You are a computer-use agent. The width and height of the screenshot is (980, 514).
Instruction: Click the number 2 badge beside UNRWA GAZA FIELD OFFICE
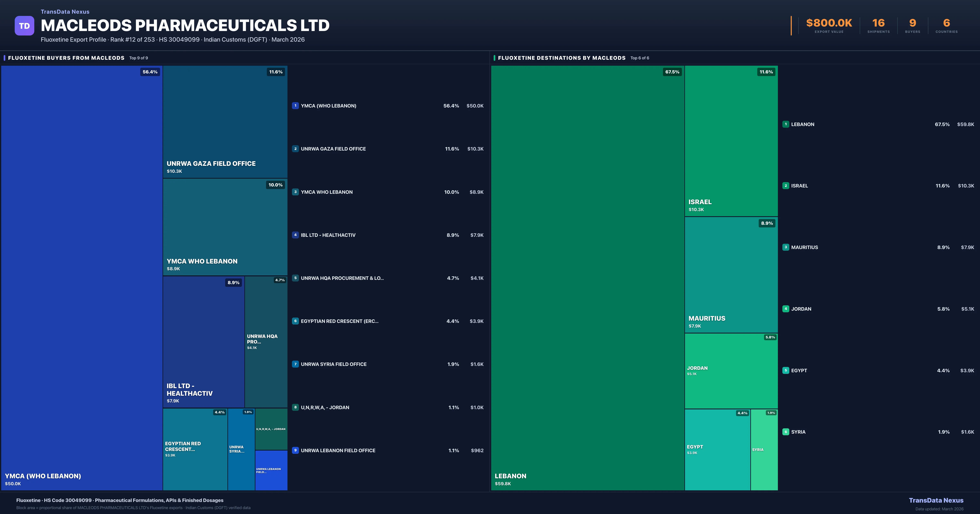click(296, 149)
